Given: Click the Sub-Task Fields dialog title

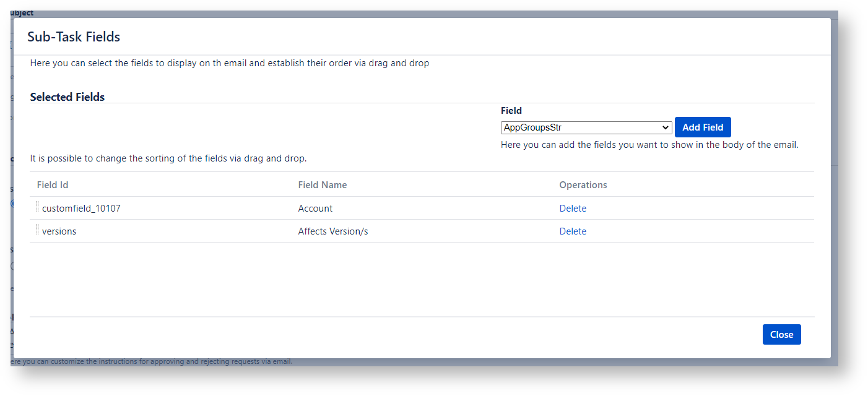Looking at the screenshot, I should pos(74,37).
